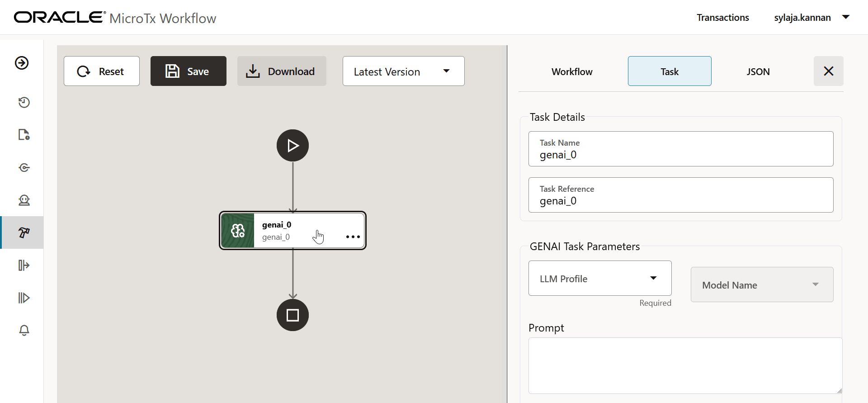Image resolution: width=868 pixels, height=403 pixels.
Task: Click the Task Details heading
Action: tap(557, 117)
